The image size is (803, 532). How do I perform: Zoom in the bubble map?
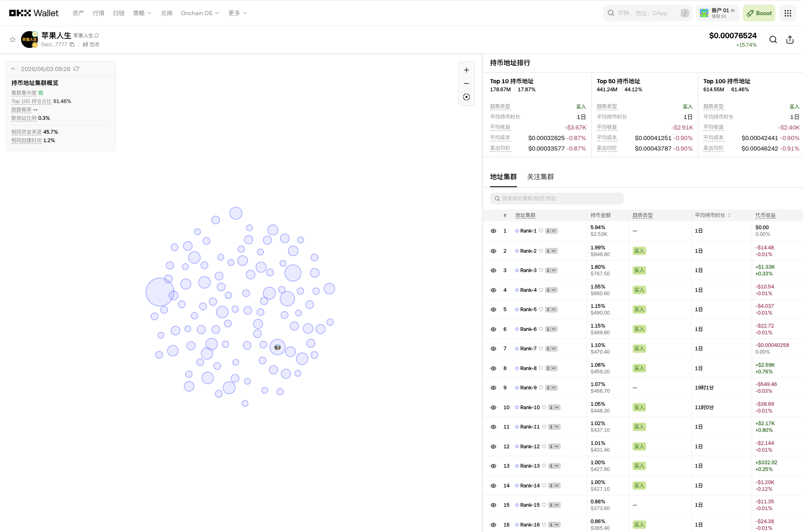[x=466, y=70]
